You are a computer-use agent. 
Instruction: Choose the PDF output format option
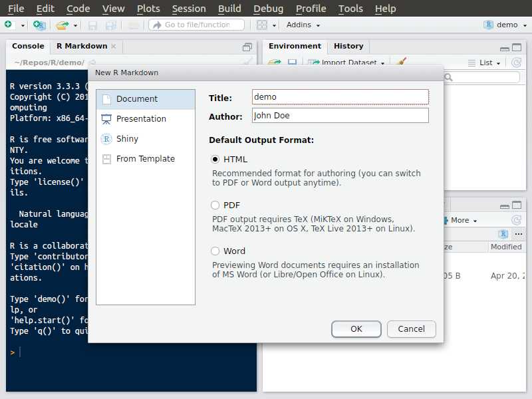tap(215, 205)
